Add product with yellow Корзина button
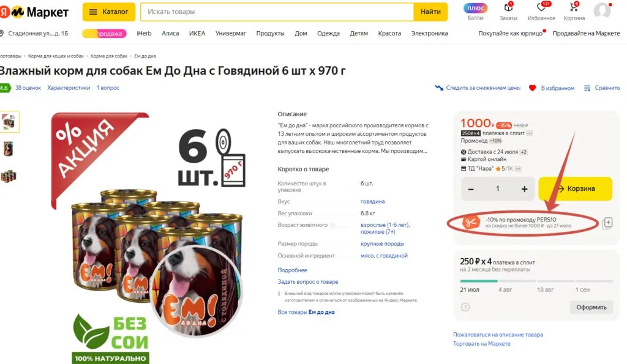The height and width of the screenshot is (364, 627). click(x=575, y=188)
